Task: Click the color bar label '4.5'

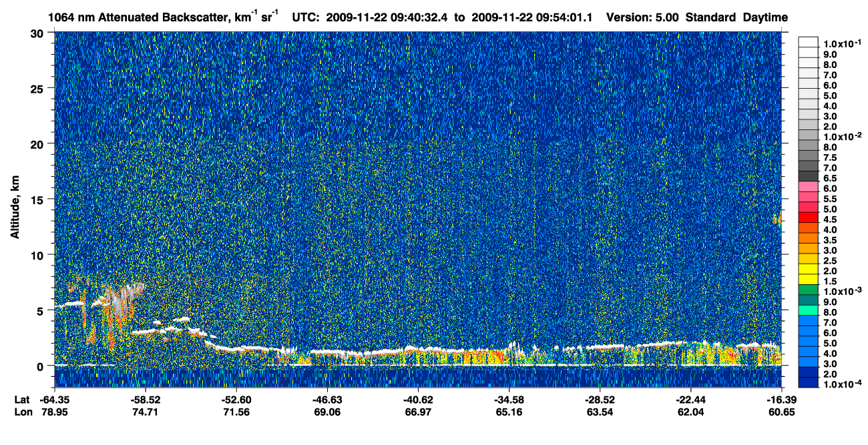Action: [x=831, y=219]
